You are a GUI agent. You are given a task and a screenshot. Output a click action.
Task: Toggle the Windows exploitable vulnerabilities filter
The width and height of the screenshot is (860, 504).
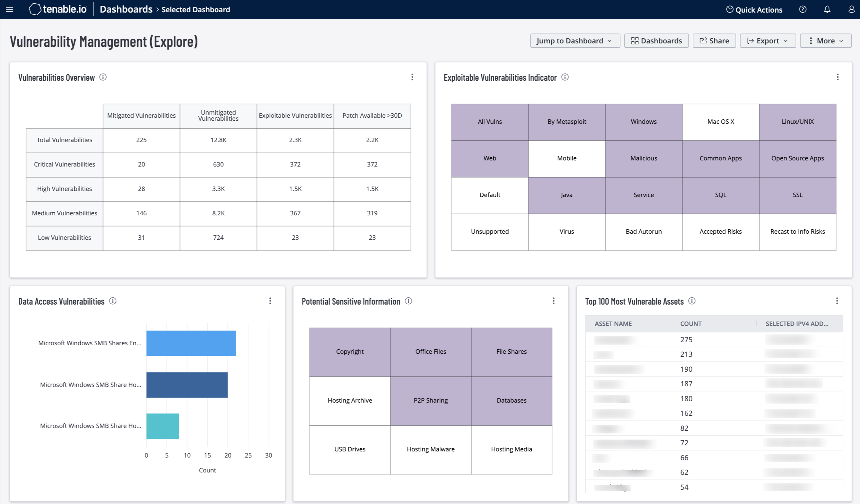643,121
